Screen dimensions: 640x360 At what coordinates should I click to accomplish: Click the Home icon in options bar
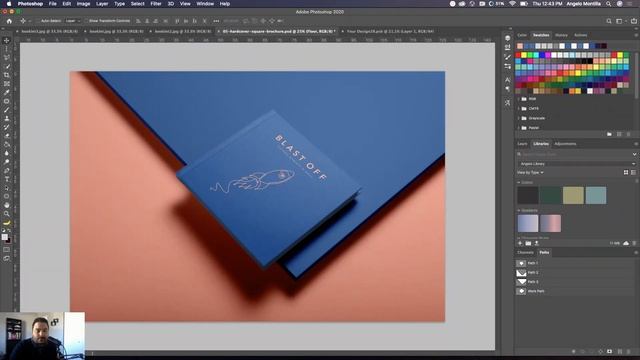pos(9,21)
